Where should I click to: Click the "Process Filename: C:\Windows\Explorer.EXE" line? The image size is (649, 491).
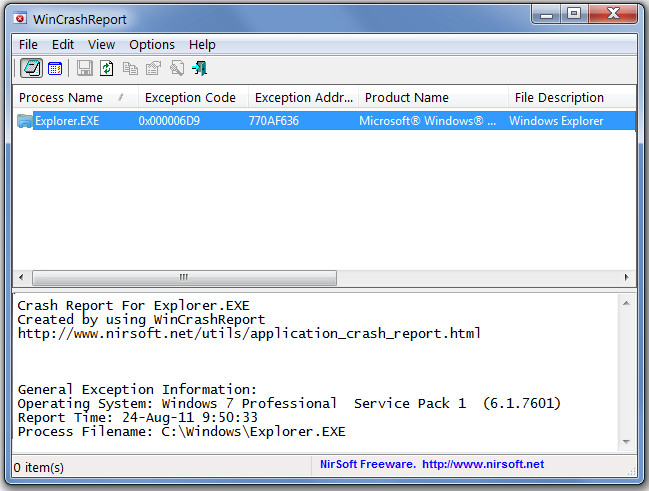tap(181, 432)
